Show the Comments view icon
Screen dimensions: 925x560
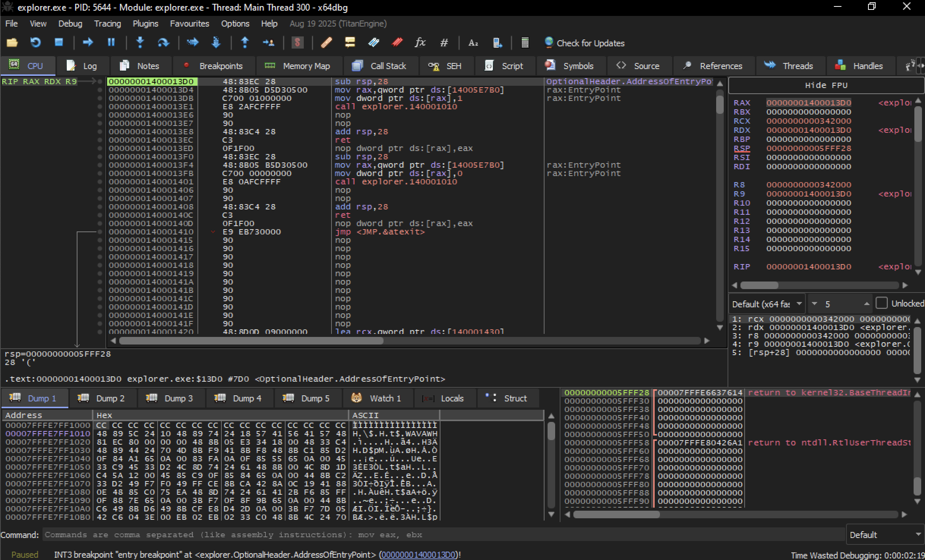click(350, 42)
